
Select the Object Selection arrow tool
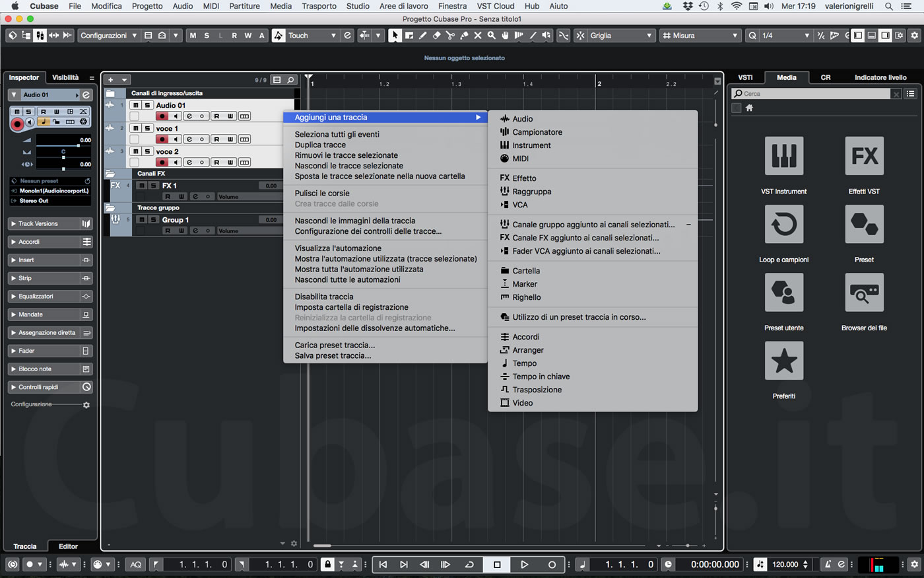tap(394, 36)
